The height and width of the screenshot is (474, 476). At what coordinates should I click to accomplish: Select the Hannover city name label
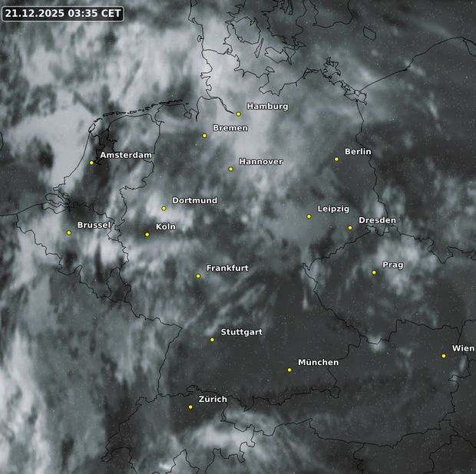click(x=260, y=162)
